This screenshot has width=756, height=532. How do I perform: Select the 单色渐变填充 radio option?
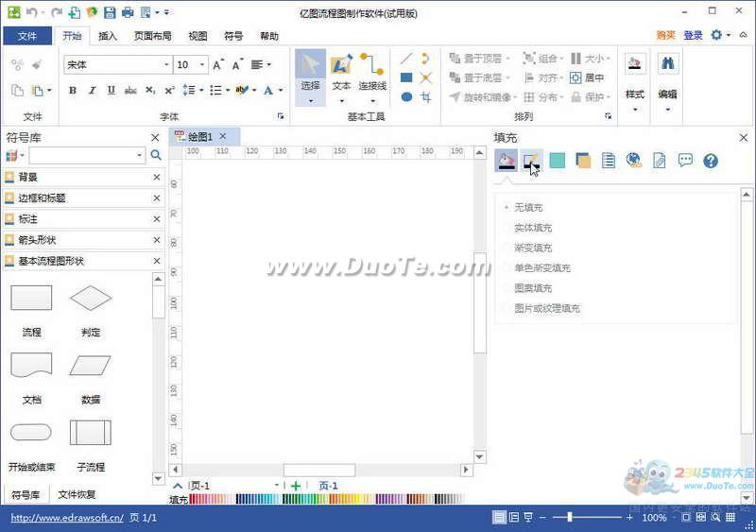point(507,267)
